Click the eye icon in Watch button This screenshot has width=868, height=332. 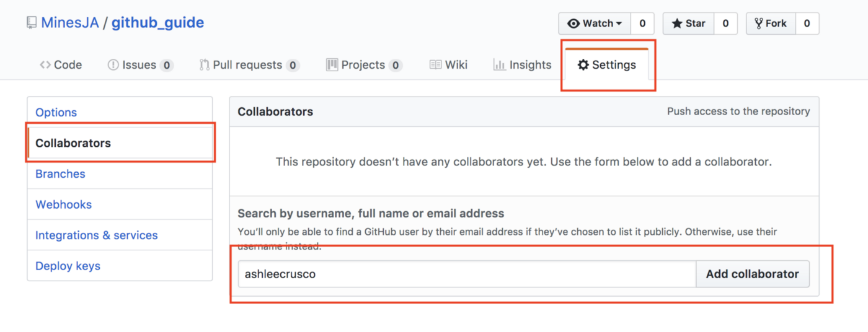tap(573, 24)
